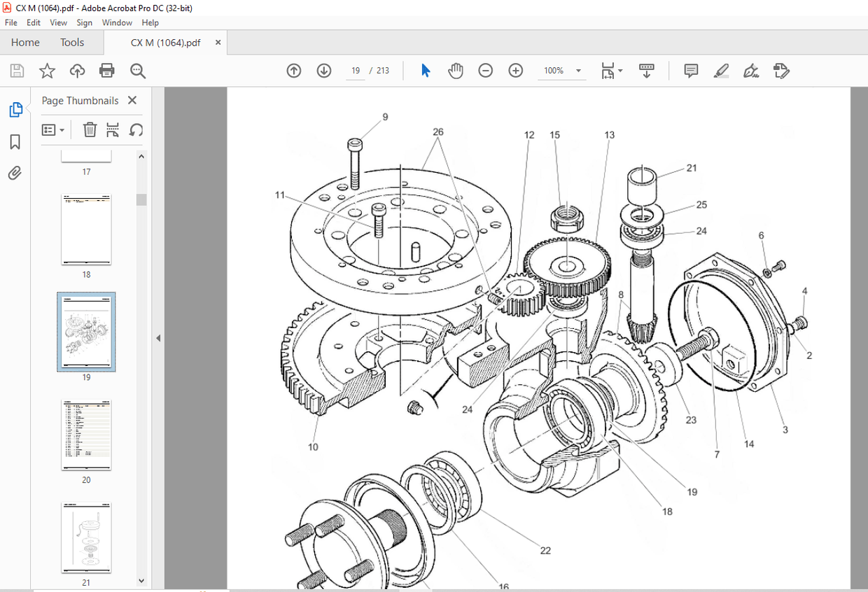Switch to the Tools tab
This screenshot has width=868, height=592.
point(72,42)
